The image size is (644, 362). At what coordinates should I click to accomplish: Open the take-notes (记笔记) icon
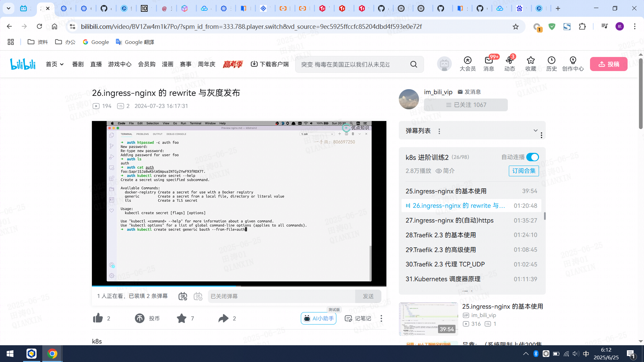click(348, 318)
